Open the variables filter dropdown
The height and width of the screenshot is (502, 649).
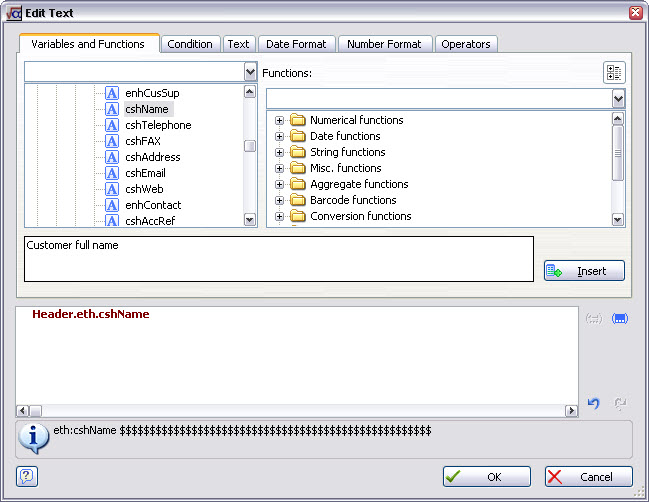pos(250,72)
